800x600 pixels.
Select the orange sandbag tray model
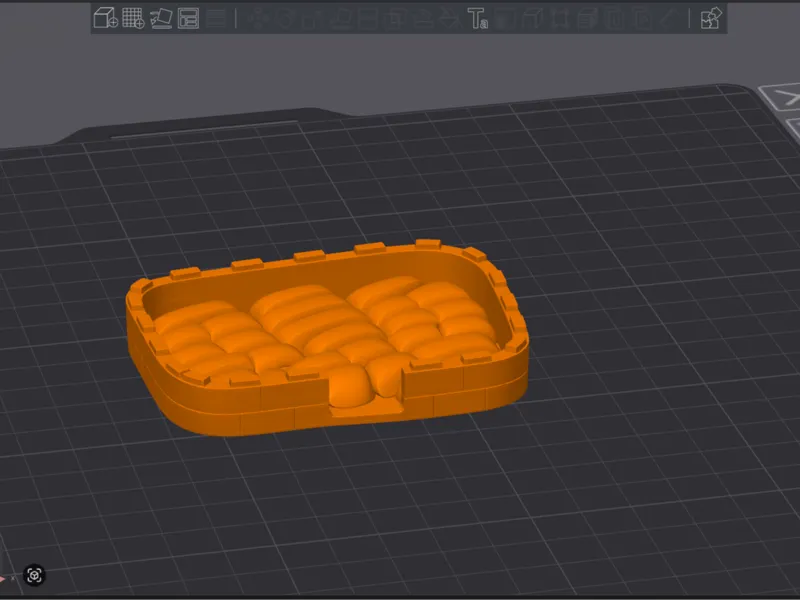click(327, 338)
